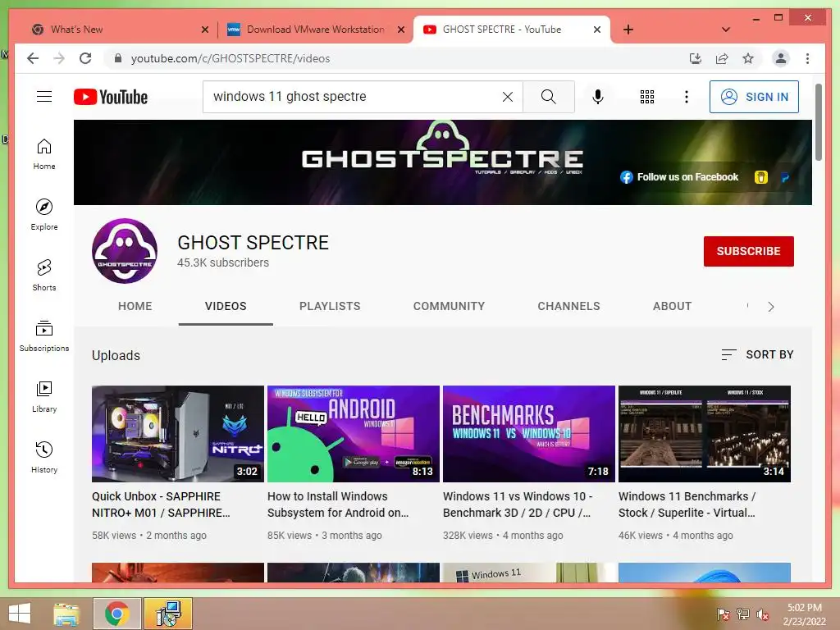Open the SORT BY dropdown
The height and width of the screenshot is (630, 840).
tap(757, 354)
